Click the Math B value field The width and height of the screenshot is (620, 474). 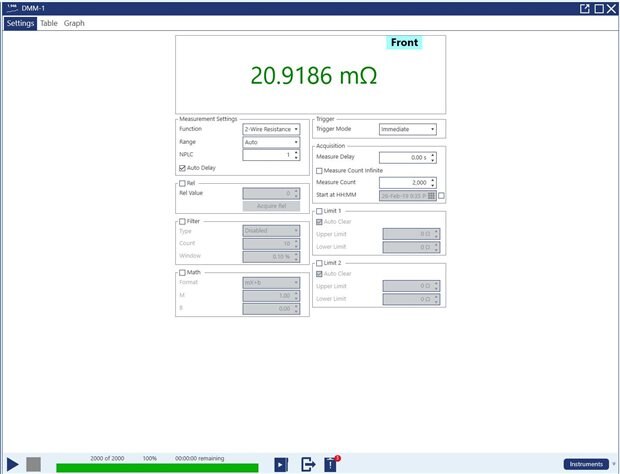[x=271, y=309]
